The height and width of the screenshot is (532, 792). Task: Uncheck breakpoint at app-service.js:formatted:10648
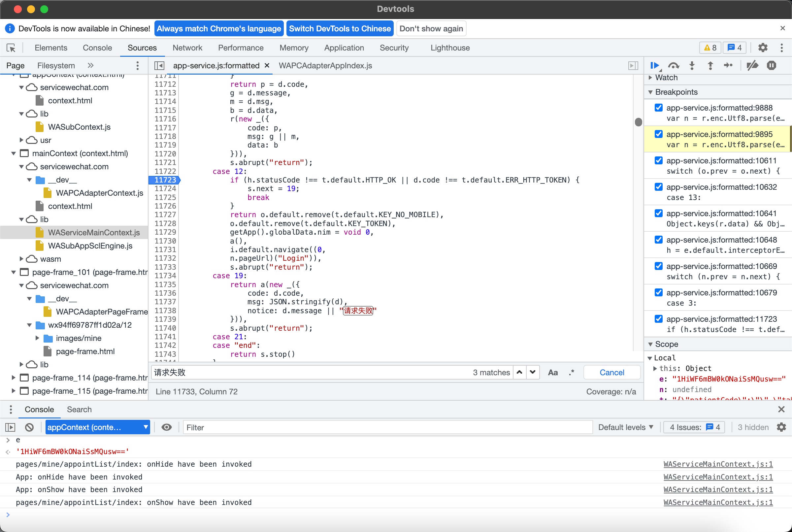click(659, 240)
